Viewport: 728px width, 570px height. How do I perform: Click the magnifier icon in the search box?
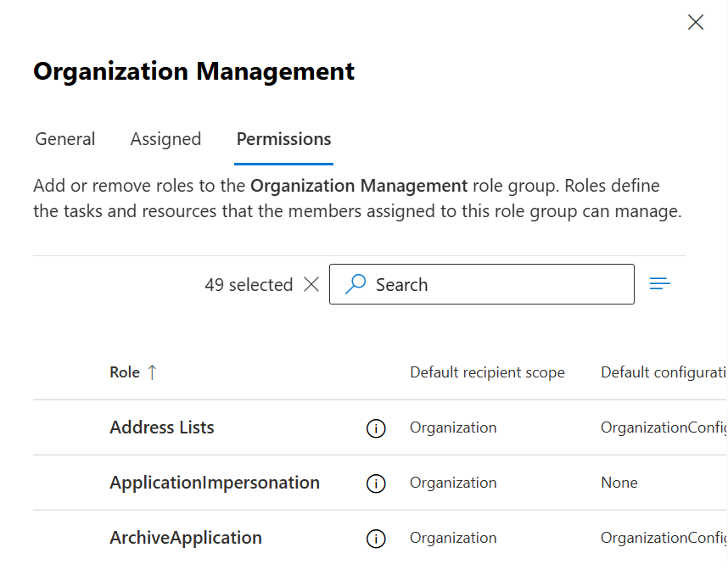pyautogui.click(x=356, y=285)
